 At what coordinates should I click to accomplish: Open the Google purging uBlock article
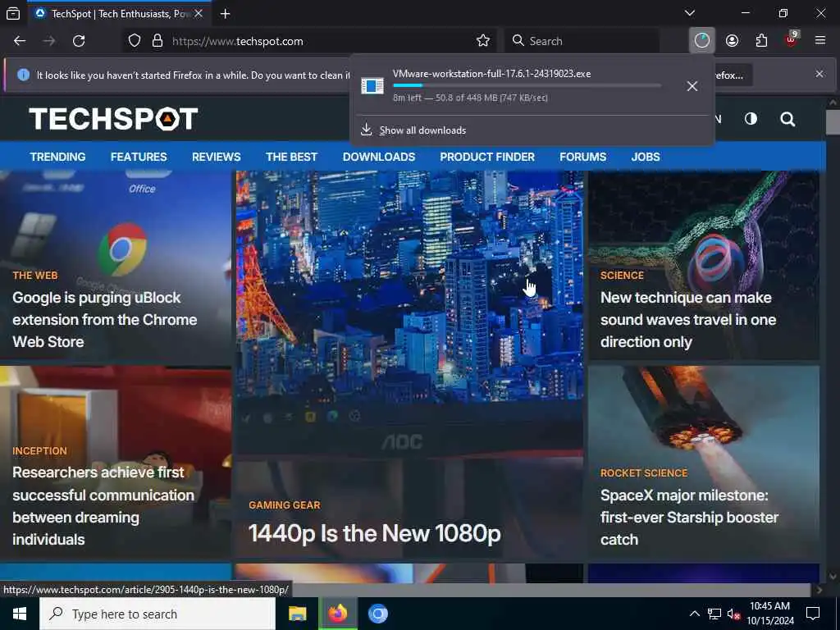click(x=104, y=320)
